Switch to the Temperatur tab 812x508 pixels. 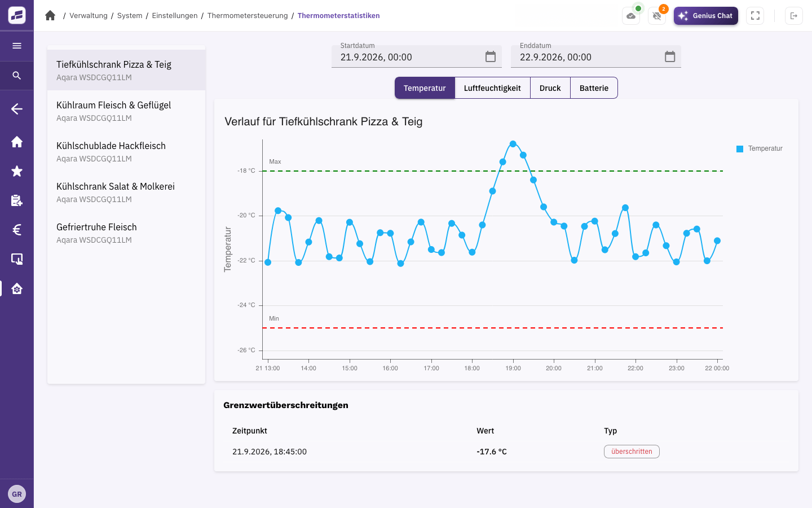pyautogui.click(x=425, y=88)
